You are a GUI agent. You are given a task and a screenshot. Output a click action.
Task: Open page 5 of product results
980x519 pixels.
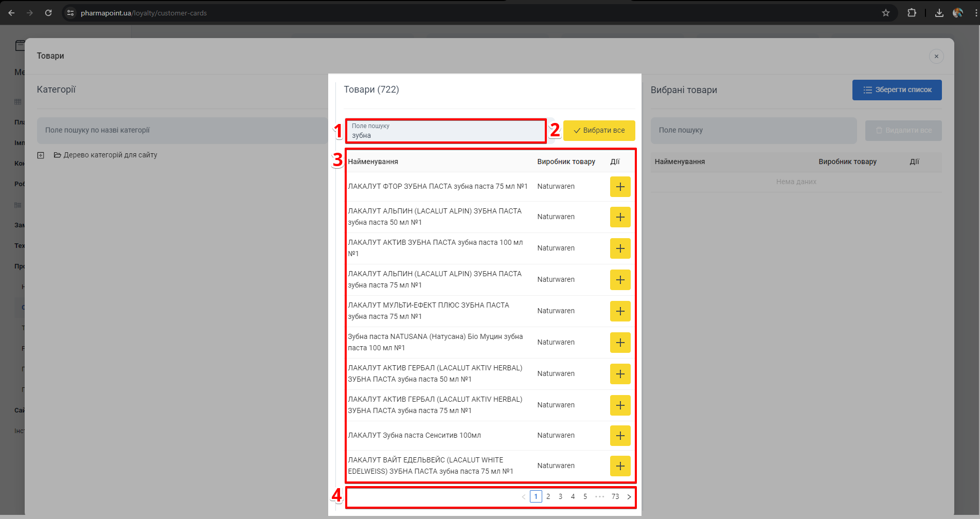pyautogui.click(x=585, y=497)
